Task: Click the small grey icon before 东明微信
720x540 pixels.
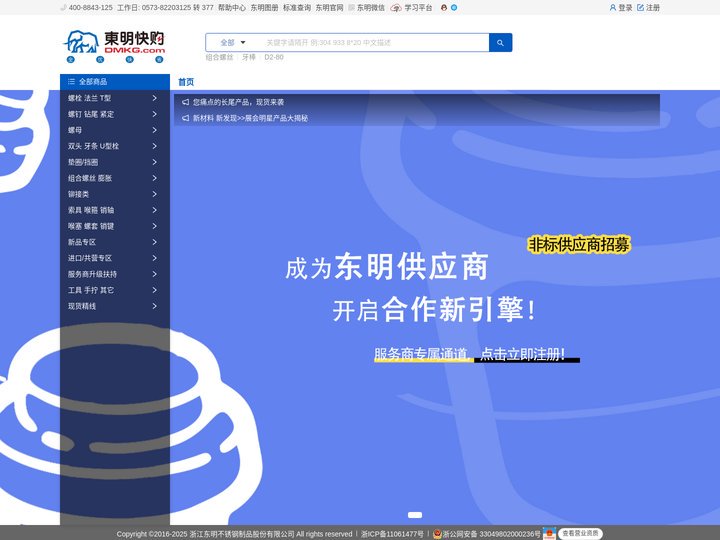Action: [x=351, y=8]
